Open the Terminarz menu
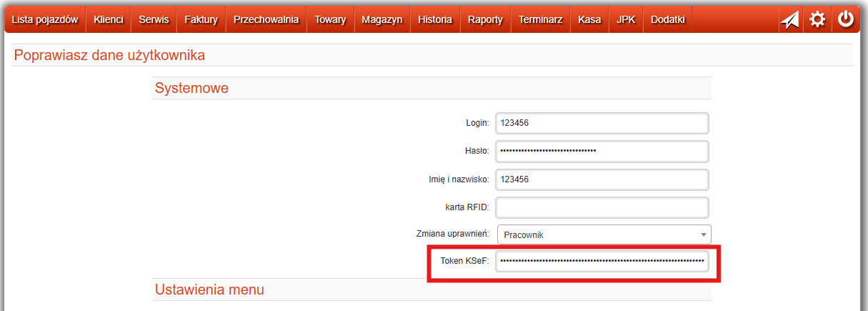 [540, 20]
